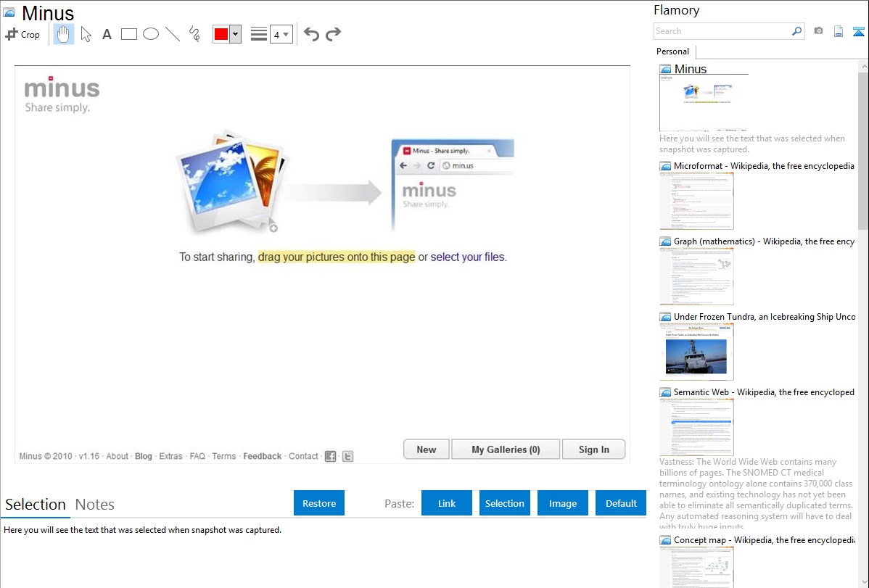Open the Notes tab
Image resolution: width=869 pixels, height=588 pixels.
[x=95, y=505]
